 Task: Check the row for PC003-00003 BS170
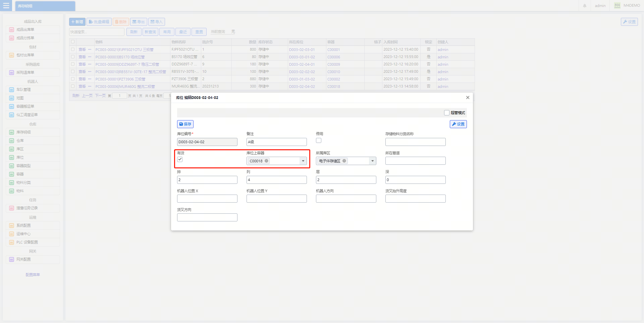[73, 57]
